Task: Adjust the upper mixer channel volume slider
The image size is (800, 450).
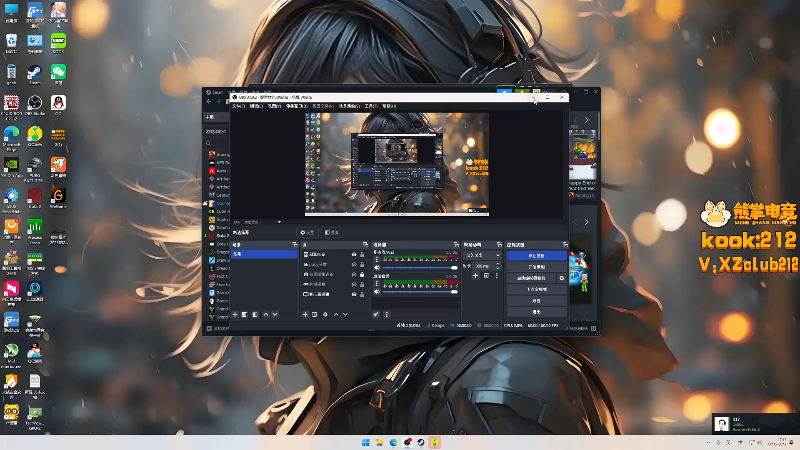Action: coord(420,267)
